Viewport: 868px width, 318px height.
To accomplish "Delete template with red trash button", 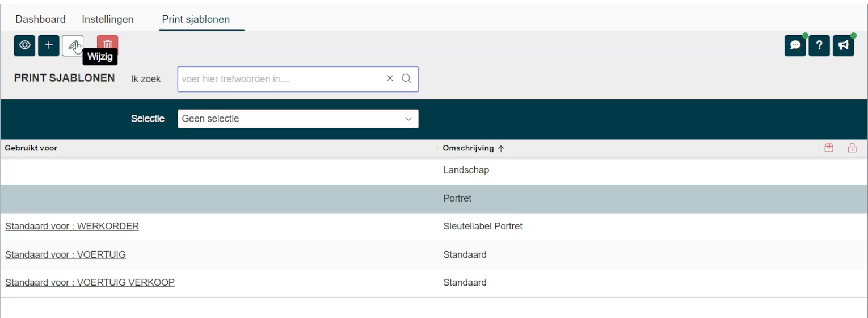I will pos(108,46).
